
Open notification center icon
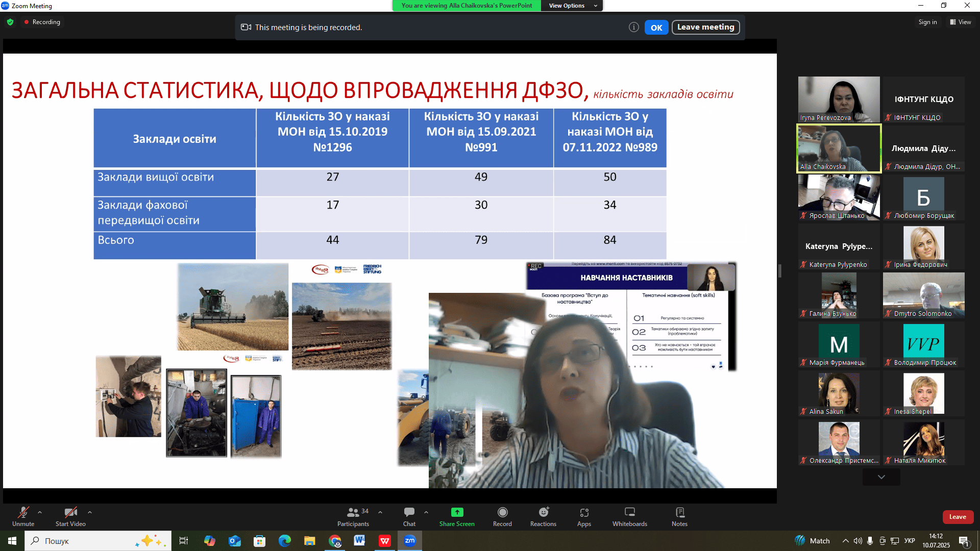tap(964, 541)
